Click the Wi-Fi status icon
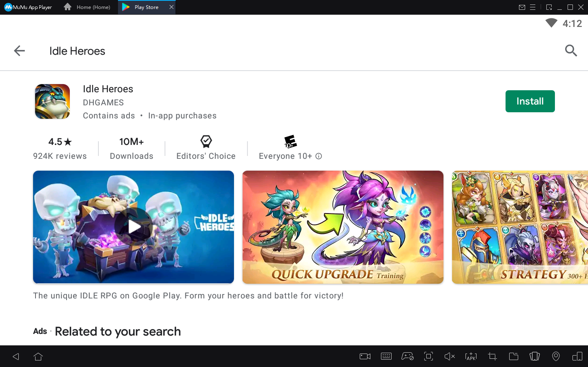588x367 pixels. coord(551,23)
